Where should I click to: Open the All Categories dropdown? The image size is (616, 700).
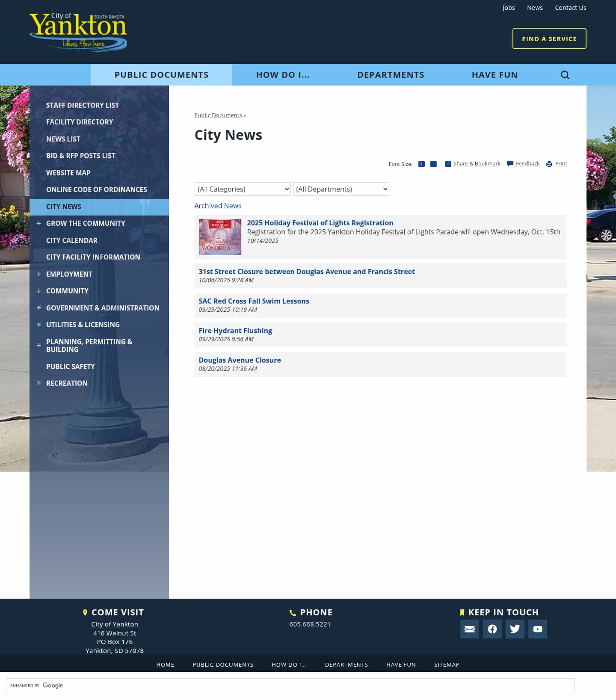pyautogui.click(x=243, y=189)
